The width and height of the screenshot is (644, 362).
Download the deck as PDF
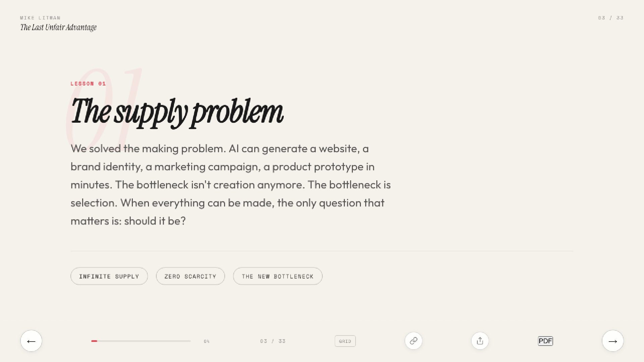(x=545, y=341)
